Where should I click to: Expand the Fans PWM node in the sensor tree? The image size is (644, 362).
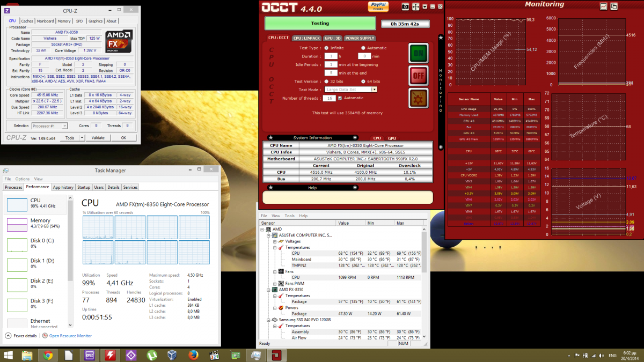point(275,283)
